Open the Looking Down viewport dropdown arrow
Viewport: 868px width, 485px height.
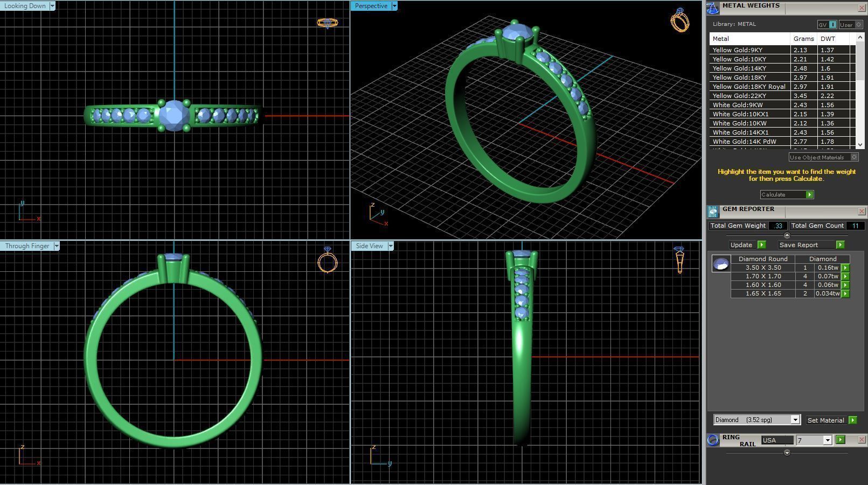coord(52,6)
